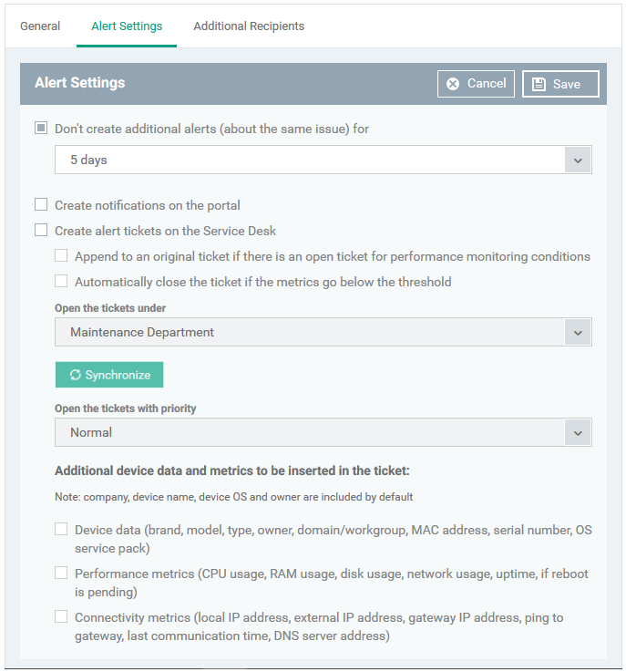Enable Create notifications on the portal
The height and width of the screenshot is (672, 626).
[41, 204]
